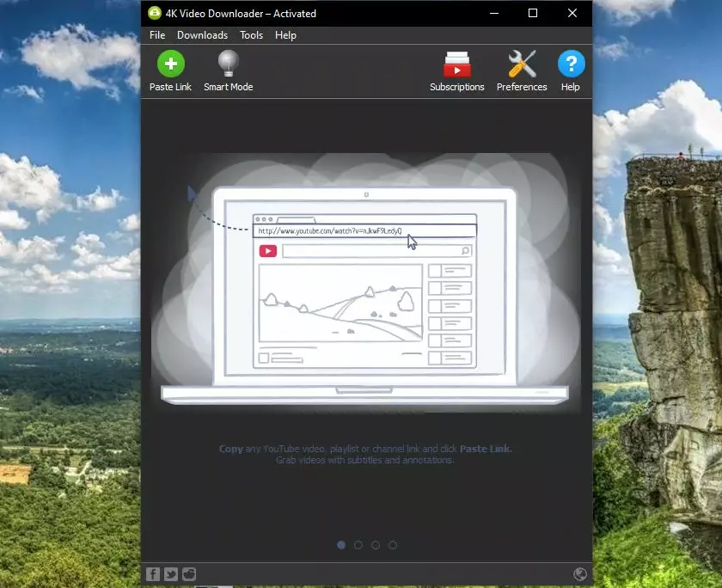The width and height of the screenshot is (722, 588).
Task: Go to the fourth slide indicator dot
Action: point(393,545)
